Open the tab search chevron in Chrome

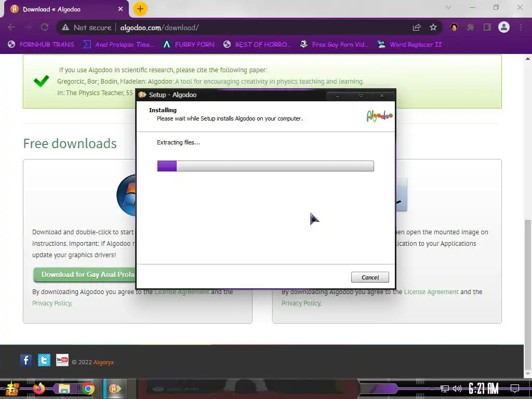click(448, 7)
